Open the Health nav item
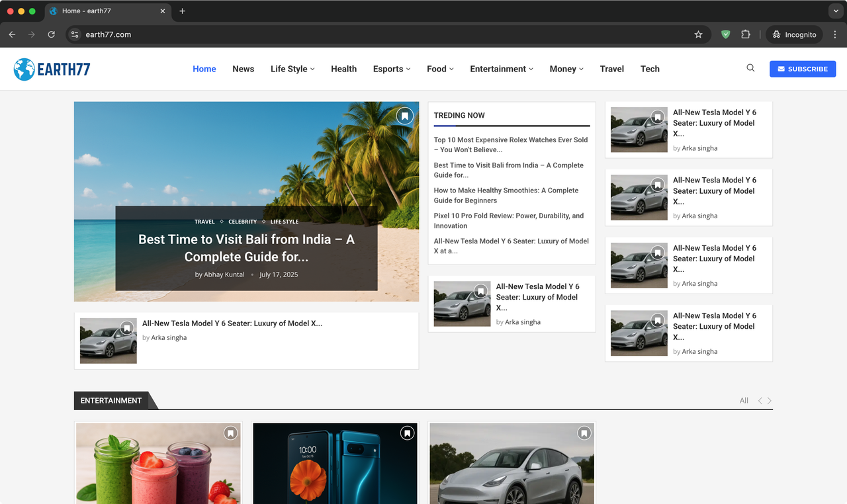Viewport: 847px width, 504px height. 344,69
